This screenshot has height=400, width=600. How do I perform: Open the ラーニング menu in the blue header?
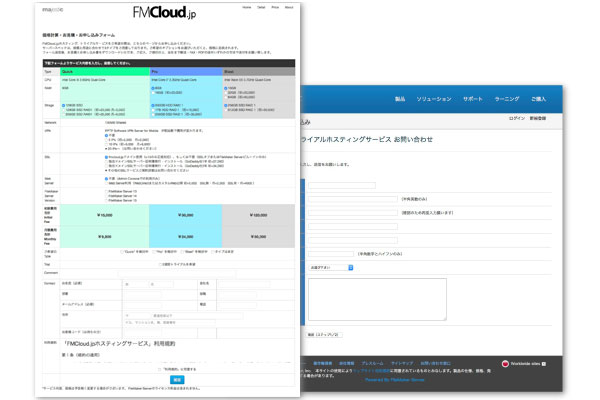pyautogui.click(x=507, y=99)
